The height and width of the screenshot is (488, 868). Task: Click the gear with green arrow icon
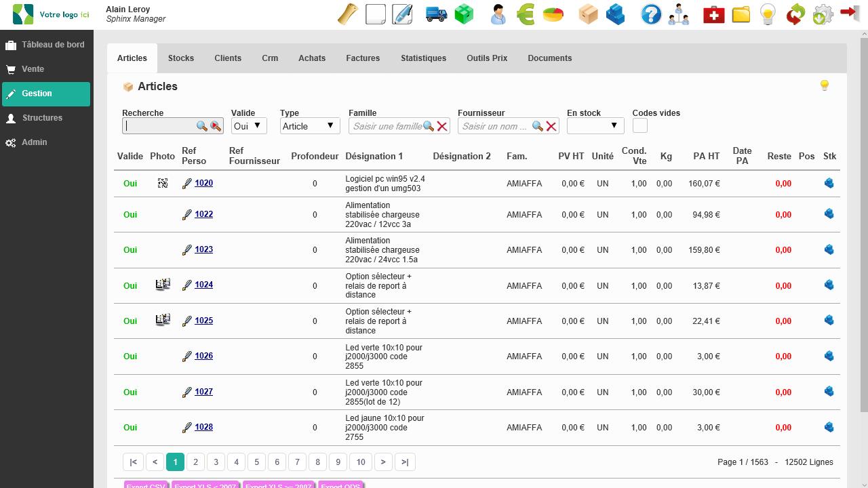pyautogui.click(x=823, y=14)
